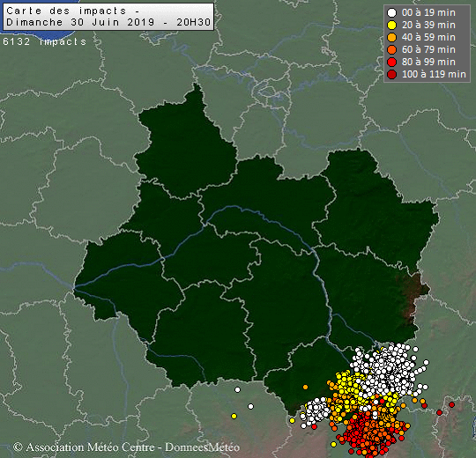This screenshot has width=476, height=458.
Task: Click the yellow 20 à 39 min legend circle
Action: (392, 26)
